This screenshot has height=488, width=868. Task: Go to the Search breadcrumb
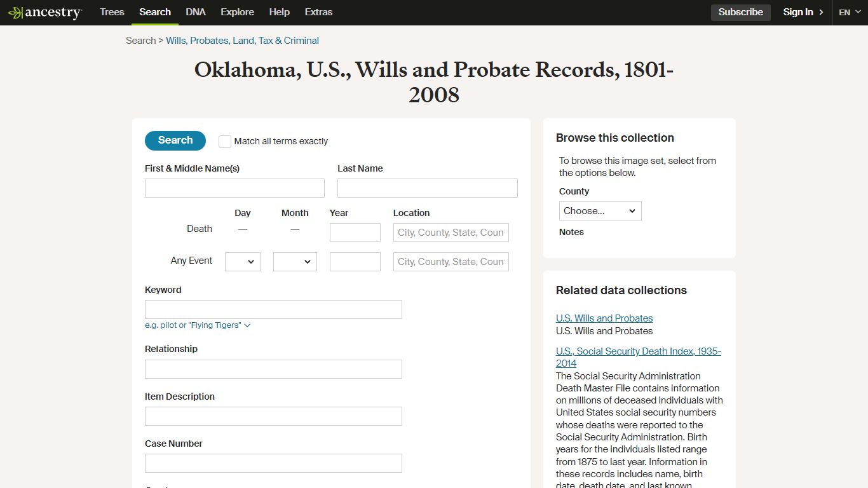click(x=140, y=41)
